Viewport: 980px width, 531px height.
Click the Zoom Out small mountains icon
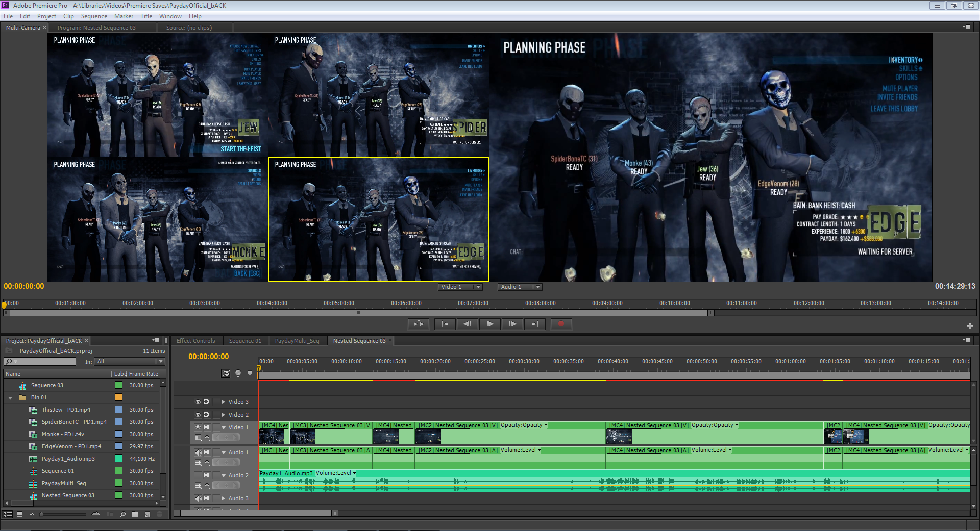(32, 514)
